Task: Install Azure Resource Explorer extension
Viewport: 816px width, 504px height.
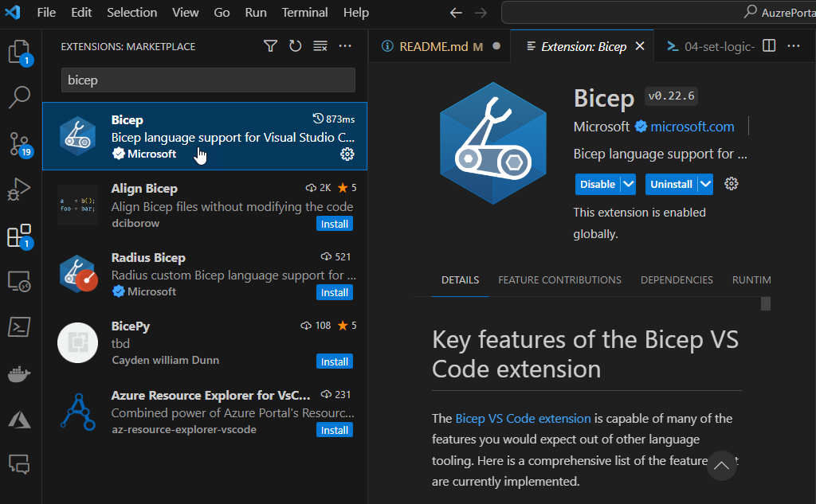Action: coord(335,430)
